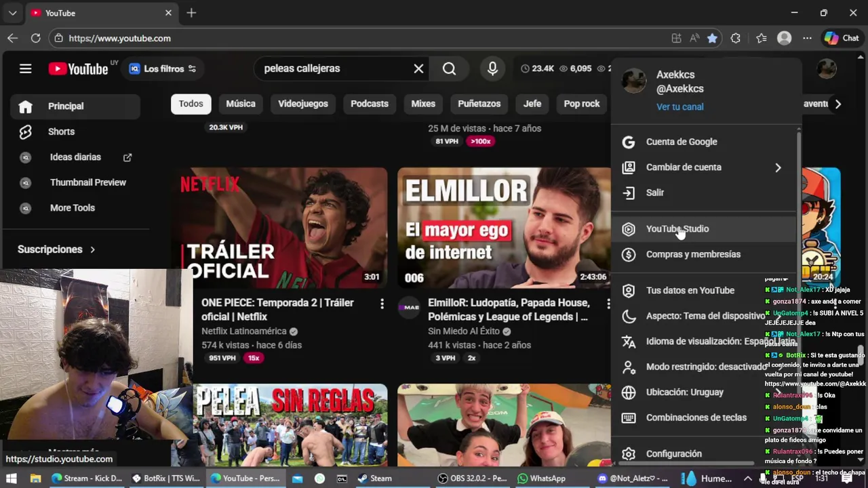Open the YouTube hamburger guide menu
This screenshot has width=868, height=488.
[25, 68]
